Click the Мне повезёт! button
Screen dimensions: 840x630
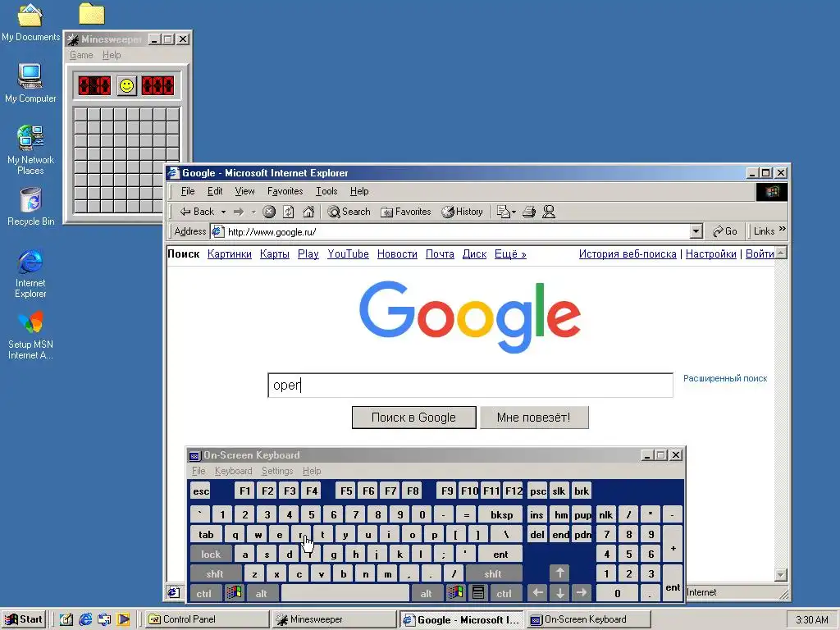pyautogui.click(x=533, y=418)
